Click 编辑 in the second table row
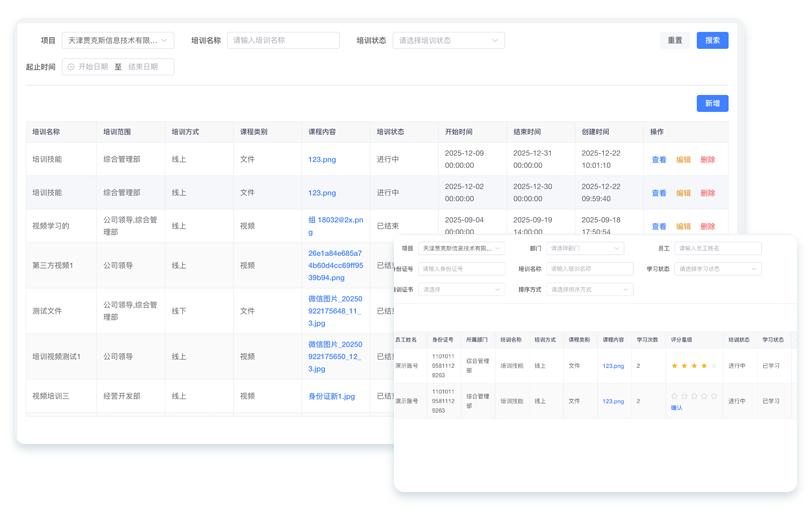This screenshot has width=810, height=523. [684, 193]
